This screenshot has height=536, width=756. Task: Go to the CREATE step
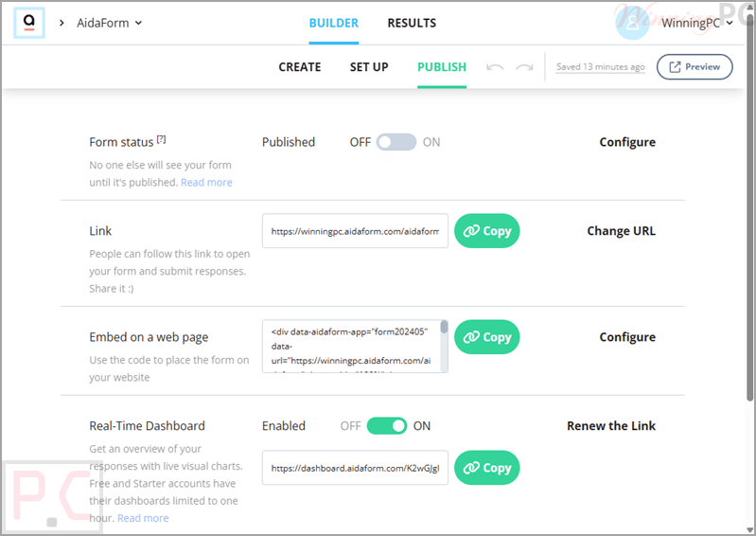pos(299,67)
